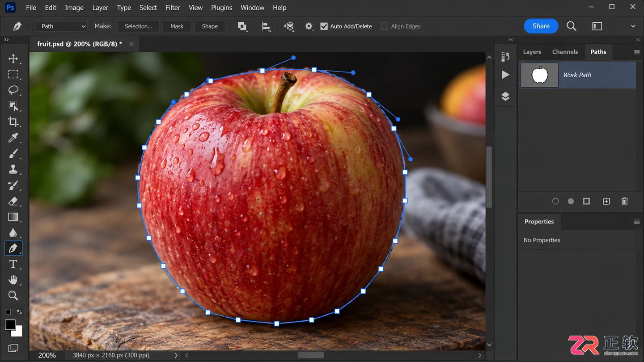Activate the Zoom tool in toolbar

pyautogui.click(x=13, y=295)
